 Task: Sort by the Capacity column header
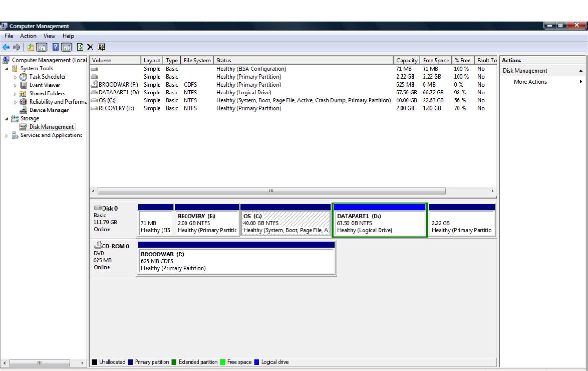tap(407, 60)
